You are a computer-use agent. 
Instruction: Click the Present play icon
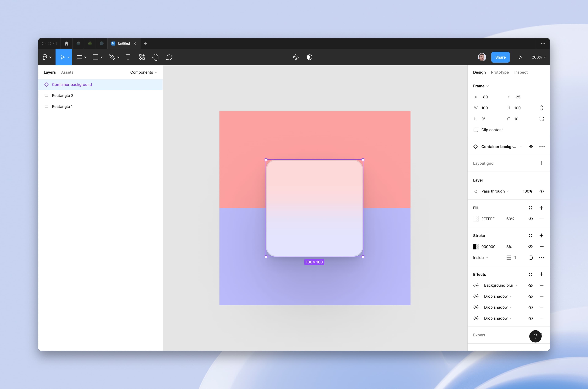(x=520, y=57)
